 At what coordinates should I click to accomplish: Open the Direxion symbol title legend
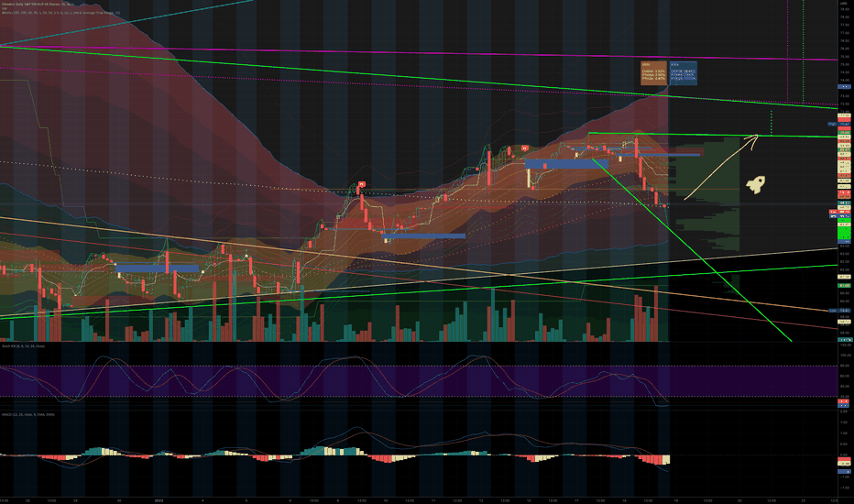tap(38, 5)
